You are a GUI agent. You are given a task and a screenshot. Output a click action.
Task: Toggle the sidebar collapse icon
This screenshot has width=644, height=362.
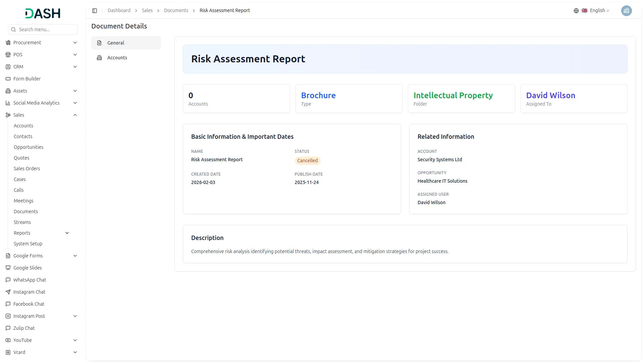(95, 11)
